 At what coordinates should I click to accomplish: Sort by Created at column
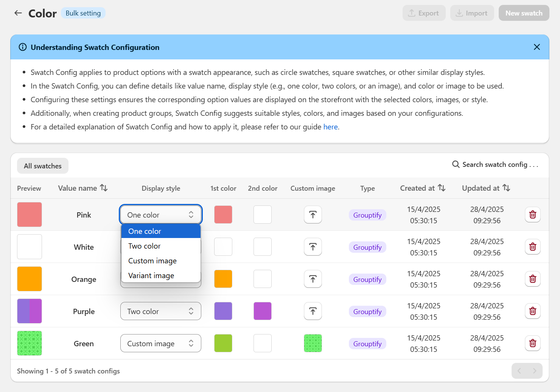[x=442, y=188]
